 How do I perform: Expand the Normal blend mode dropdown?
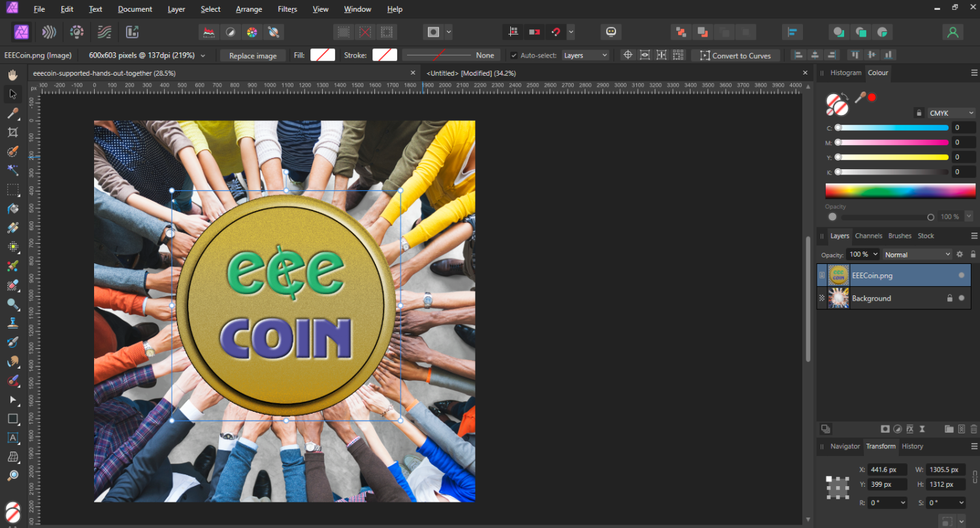tap(917, 255)
